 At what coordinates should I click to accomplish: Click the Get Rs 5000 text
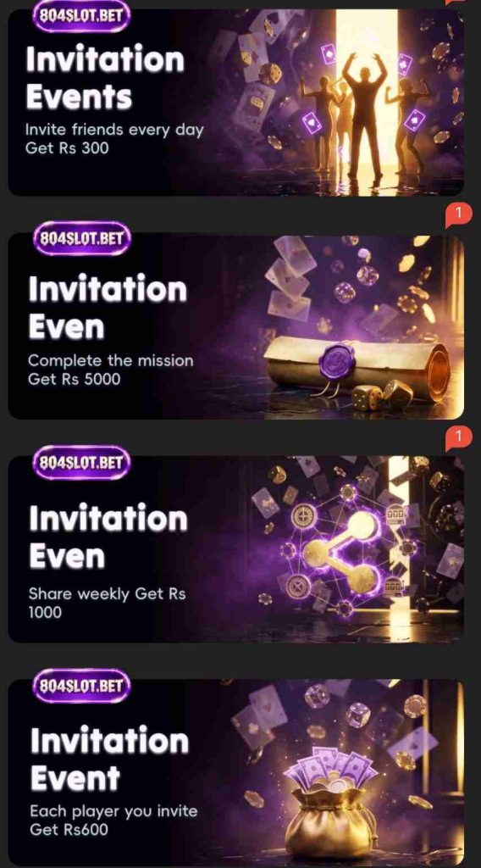74,379
